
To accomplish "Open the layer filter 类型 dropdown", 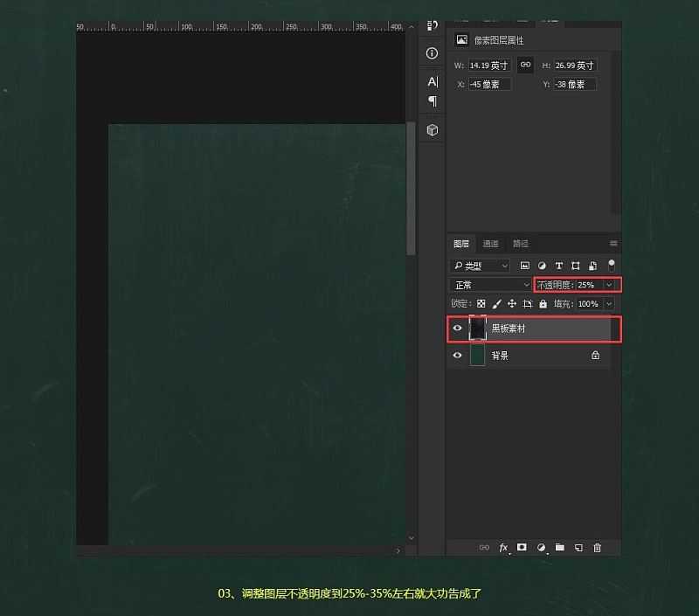I will click(481, 265).
